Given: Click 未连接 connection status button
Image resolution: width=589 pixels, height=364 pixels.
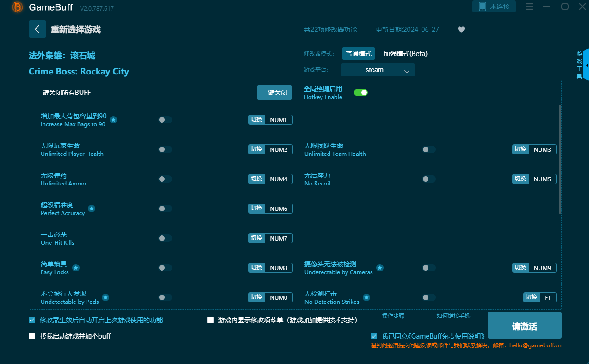Looking at the screenshot, I should pyautogui.click(x=494, y=6).
